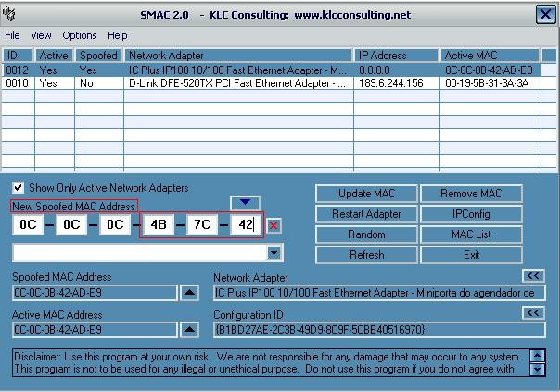Open the File menu
560x392 pixels.
coord(12,35)
